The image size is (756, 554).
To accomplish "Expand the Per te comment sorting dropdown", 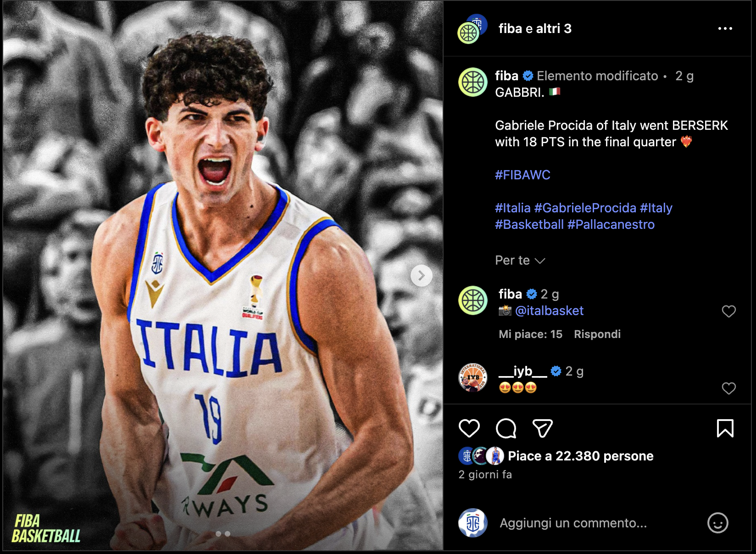I will point(520,260).
